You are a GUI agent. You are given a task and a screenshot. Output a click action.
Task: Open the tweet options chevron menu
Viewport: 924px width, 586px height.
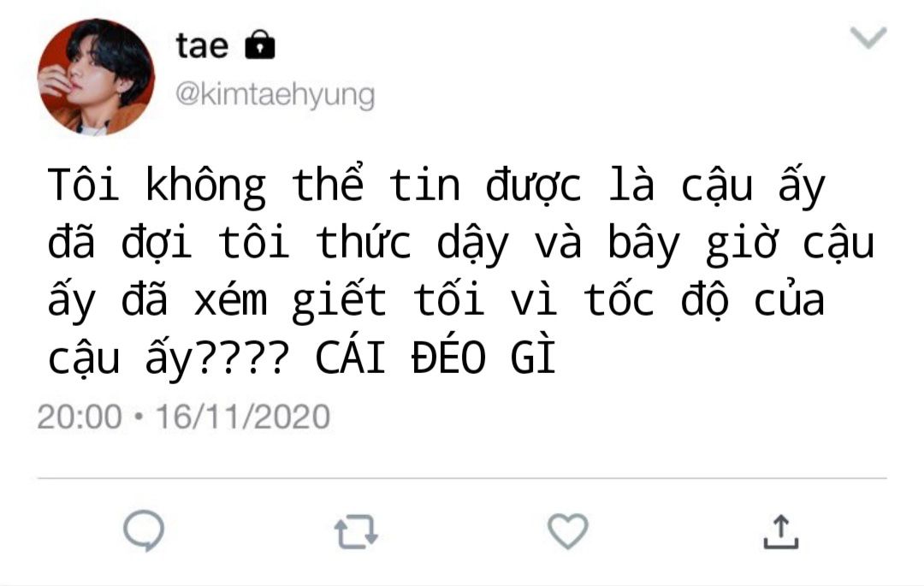pos(868,38)
